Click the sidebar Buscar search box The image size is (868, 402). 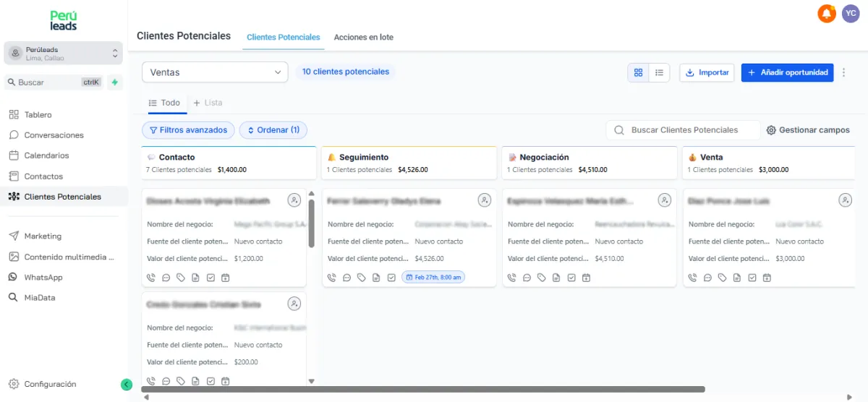[54, 82]
